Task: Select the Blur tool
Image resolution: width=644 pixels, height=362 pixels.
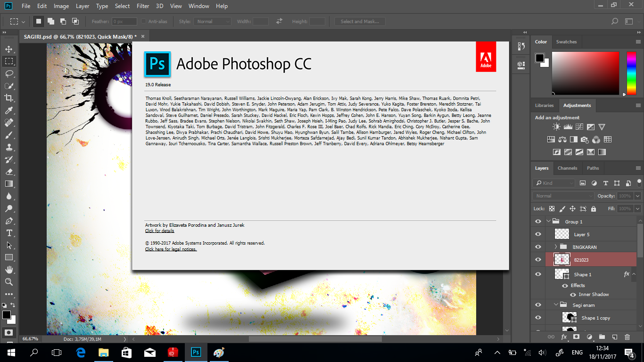Action: 8,196
